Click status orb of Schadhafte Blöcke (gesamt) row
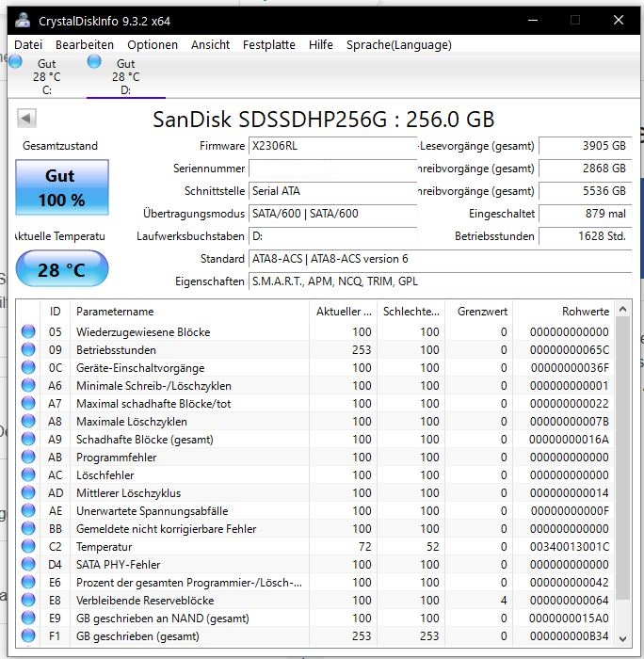Image resolution: width=644 pixels, height=659 pixels. [x=28, y=439]
